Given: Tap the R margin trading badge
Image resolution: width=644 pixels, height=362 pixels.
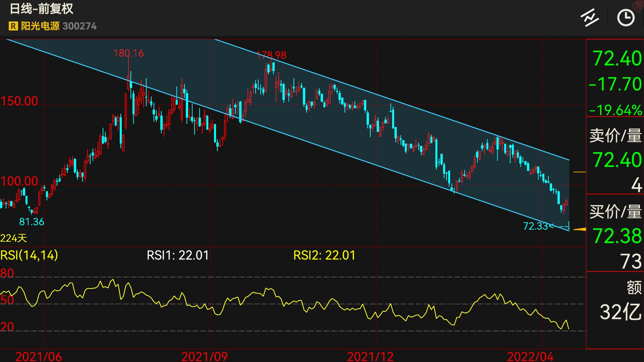Looking at the screenshot, I should tap(13, 26).
